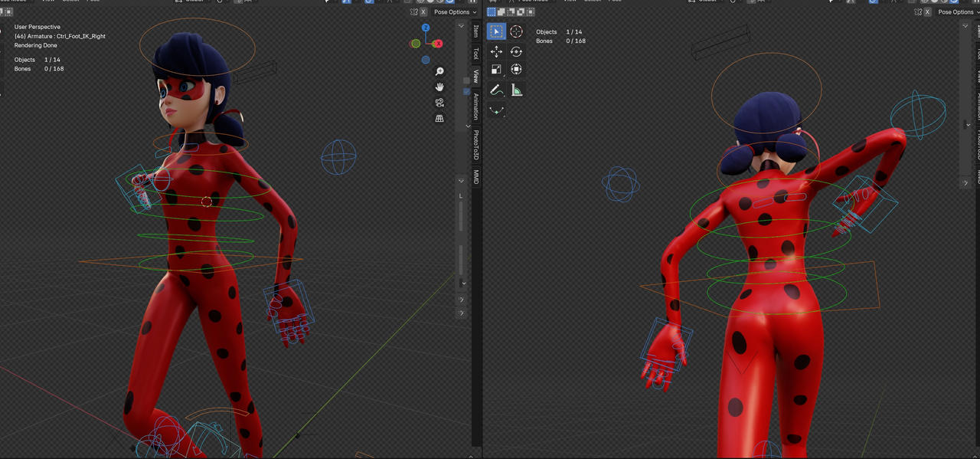The height and width of the screenshot is (459, 980).
Task: Click the green Y axis on gizmo
Action: click(x=416, y=44)
